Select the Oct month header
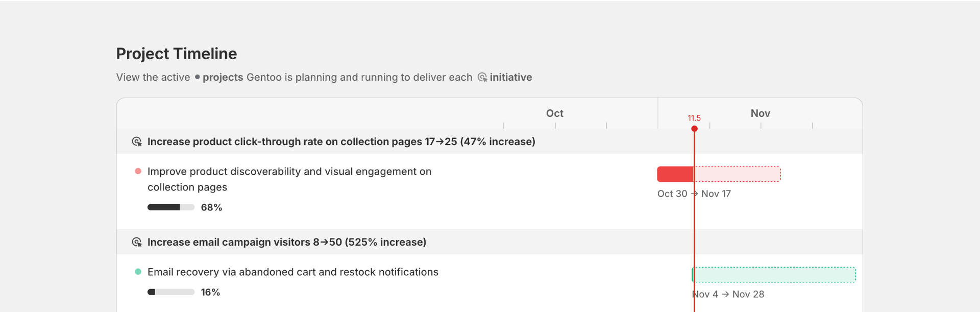This screenshot has height=312, width=980. pyautogui.click(x=554, y=113)
